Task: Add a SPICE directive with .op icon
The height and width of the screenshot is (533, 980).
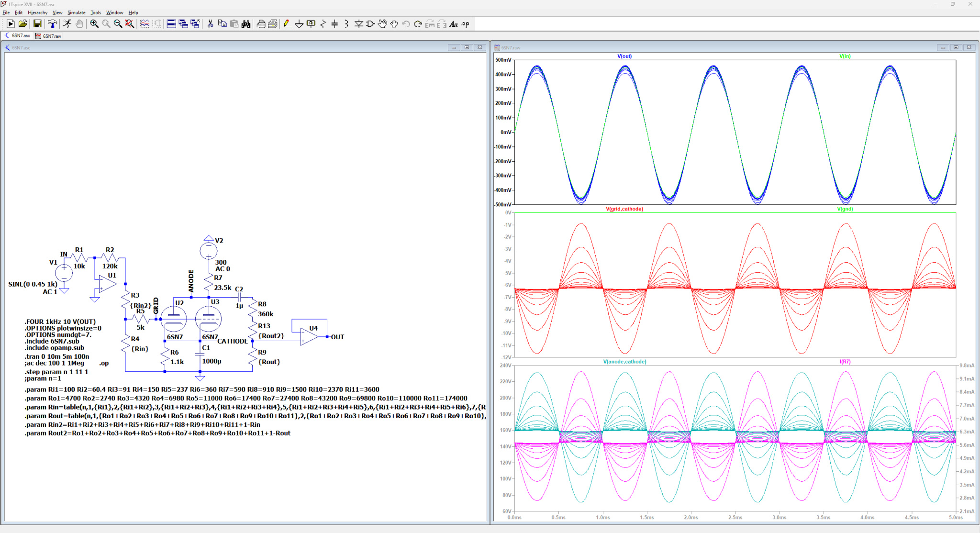Action: coord(466,24)
